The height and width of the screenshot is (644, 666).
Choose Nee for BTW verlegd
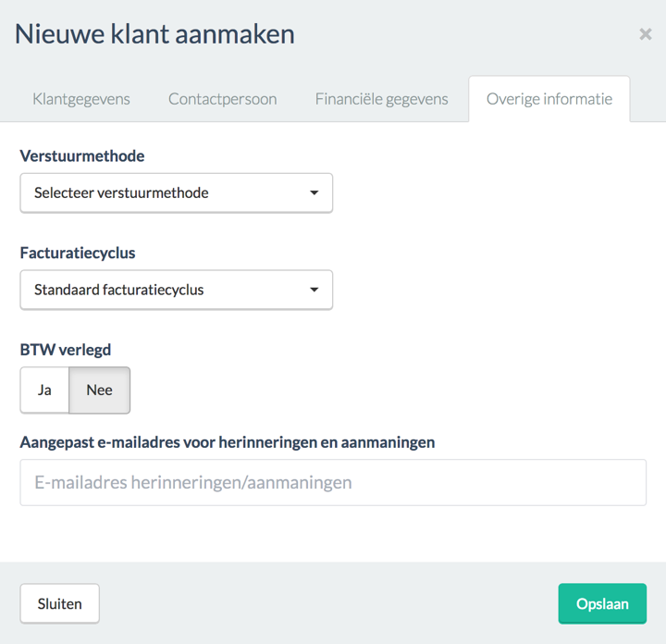(x=99, y=390)
